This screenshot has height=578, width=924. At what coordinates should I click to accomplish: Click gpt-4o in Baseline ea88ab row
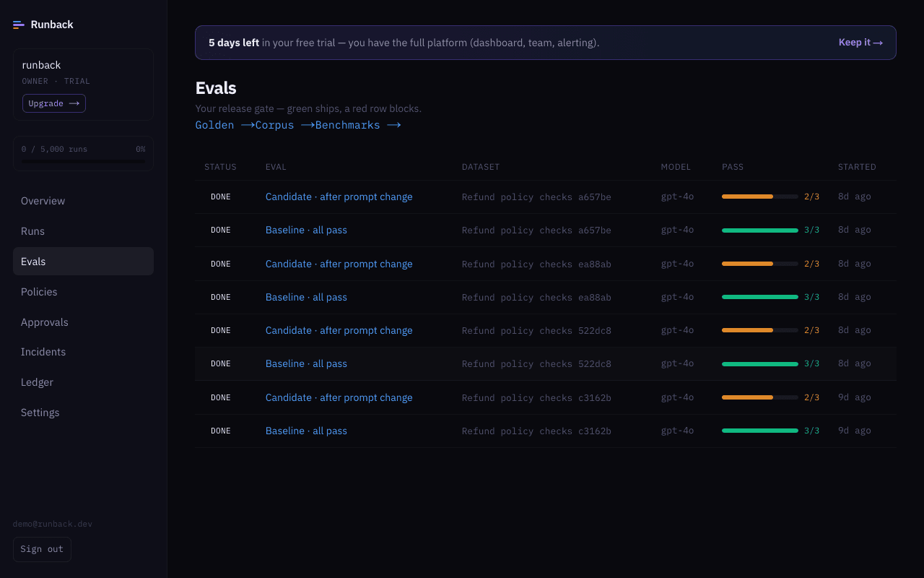tap(677, 297)
